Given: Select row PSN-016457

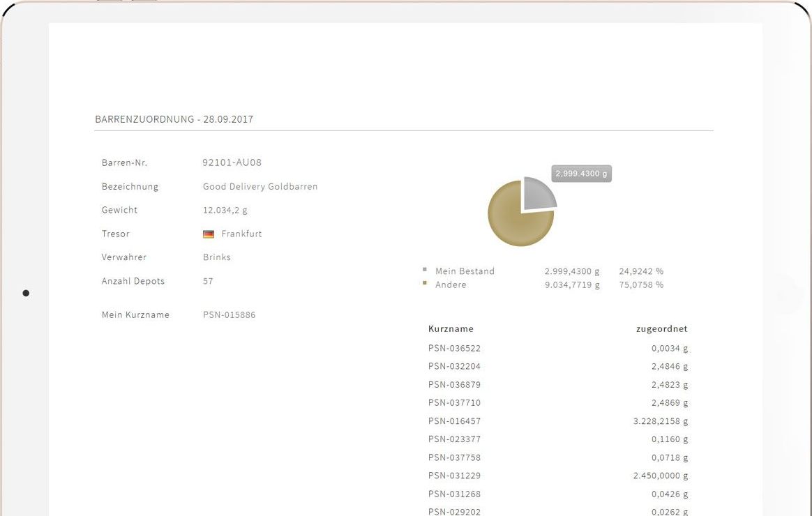Looking at the screenshot, I should tap(558, 421).
